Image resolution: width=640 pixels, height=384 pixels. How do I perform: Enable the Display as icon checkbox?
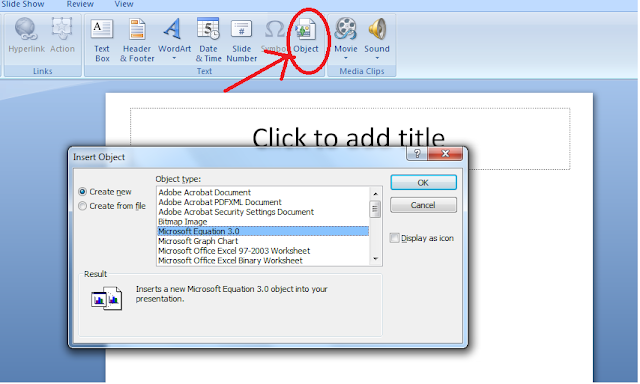394,238
